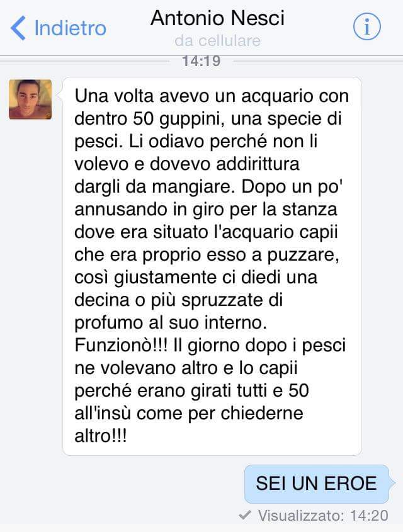This screenshot has width=403, height=532.
Task: Tap sender's profile picture thumbnail
Action: click(30, 99)
